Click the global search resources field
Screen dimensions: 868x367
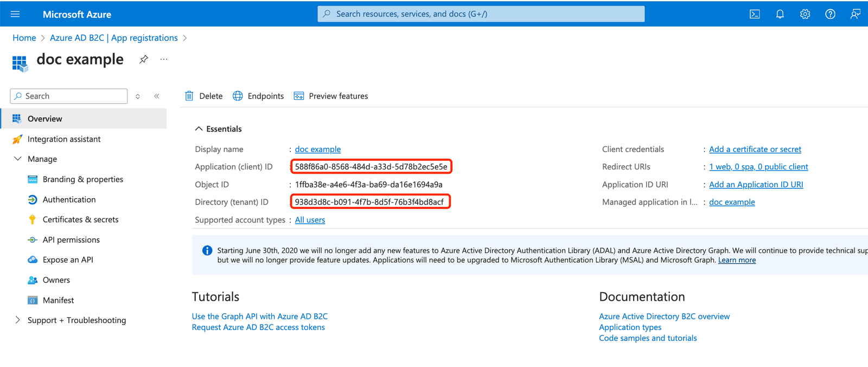click(481, 14)
